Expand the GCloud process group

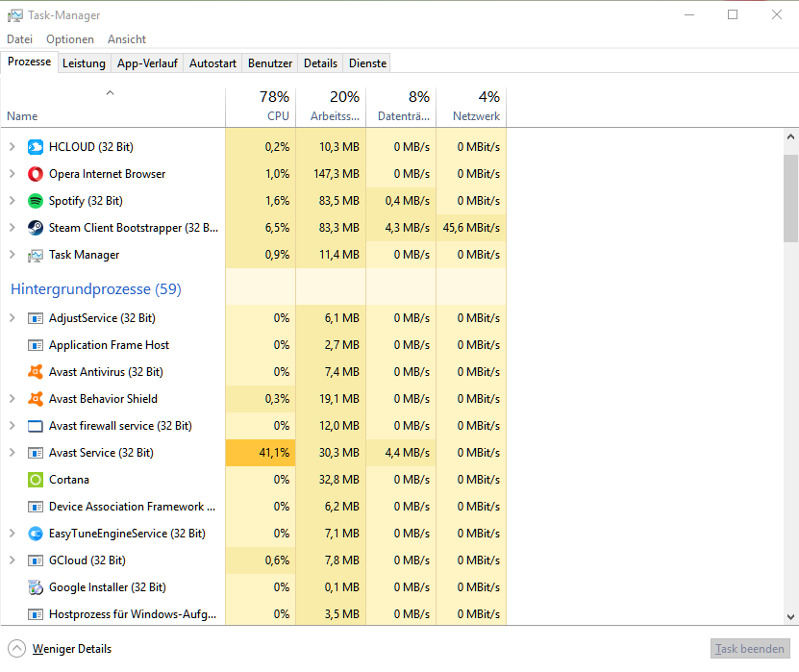point(12,560)
